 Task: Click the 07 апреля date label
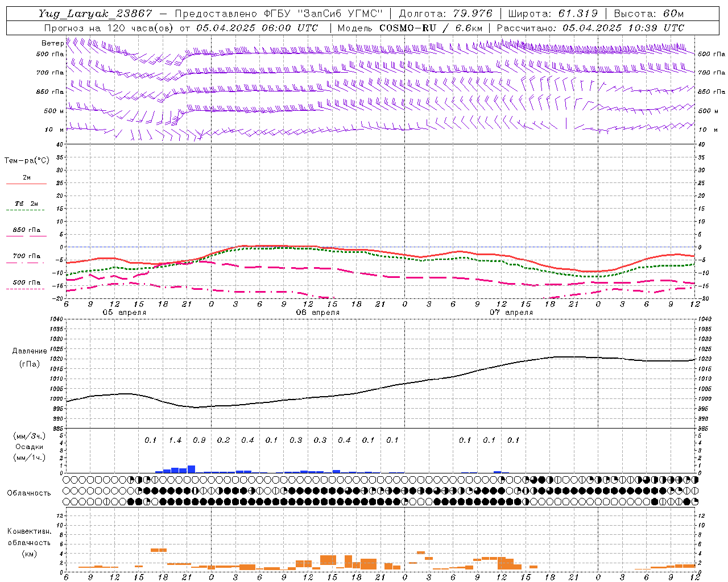[x=511, y=313]
